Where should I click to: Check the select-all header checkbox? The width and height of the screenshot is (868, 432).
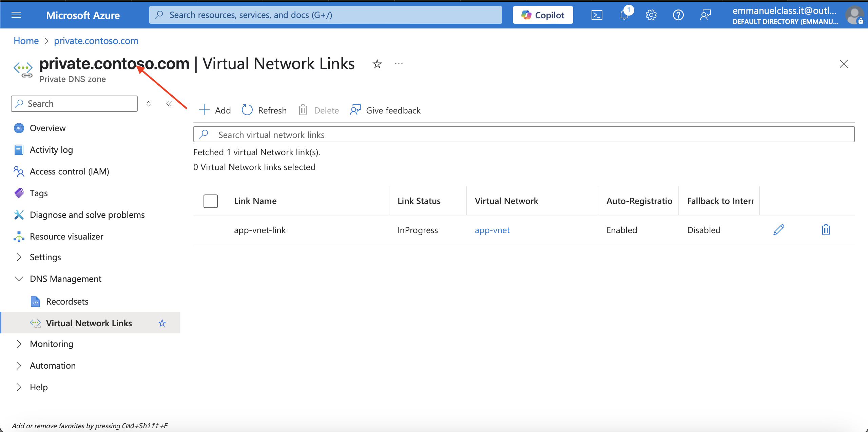coord(211,201)
